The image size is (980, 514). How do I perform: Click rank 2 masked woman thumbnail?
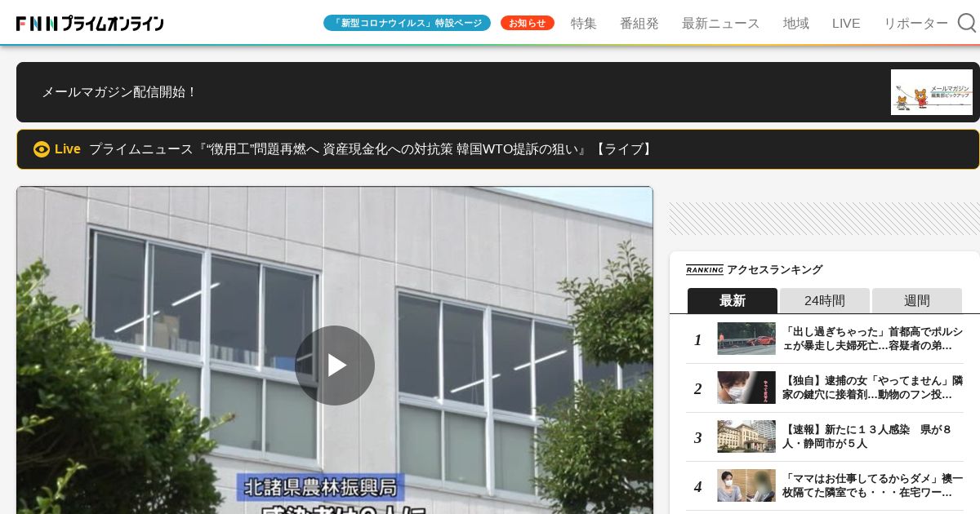[x=746, y=388]
